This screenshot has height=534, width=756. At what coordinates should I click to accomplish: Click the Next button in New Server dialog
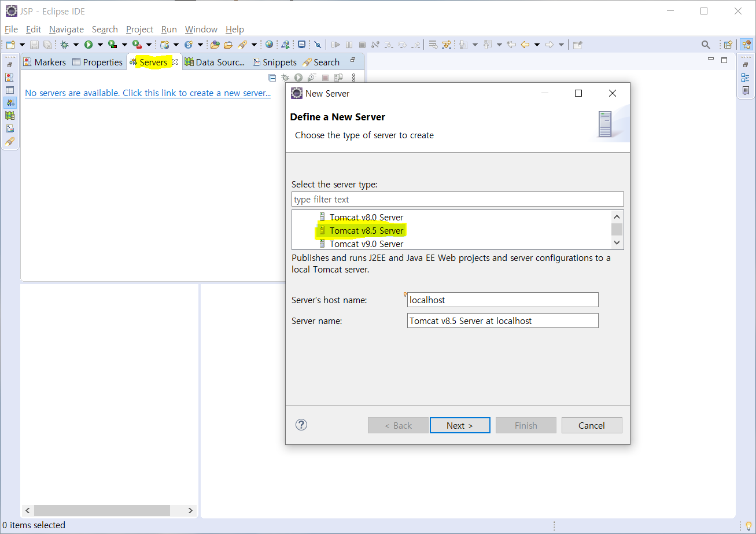[x=460, y=425]
